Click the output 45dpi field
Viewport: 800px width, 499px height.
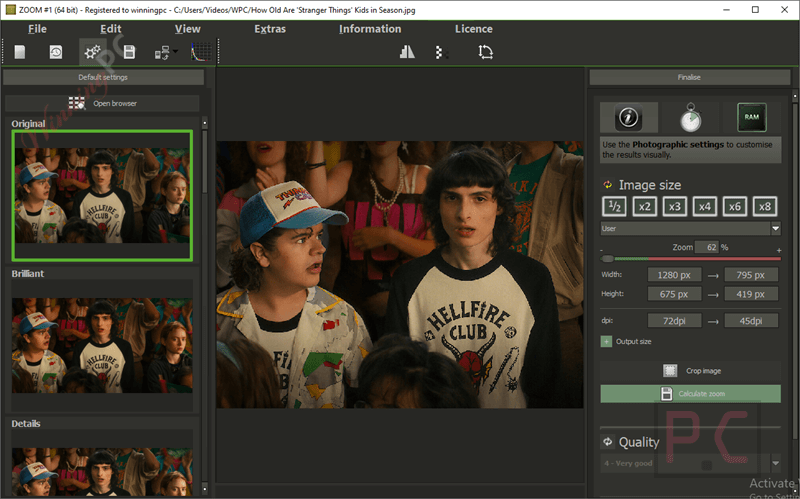751,320
